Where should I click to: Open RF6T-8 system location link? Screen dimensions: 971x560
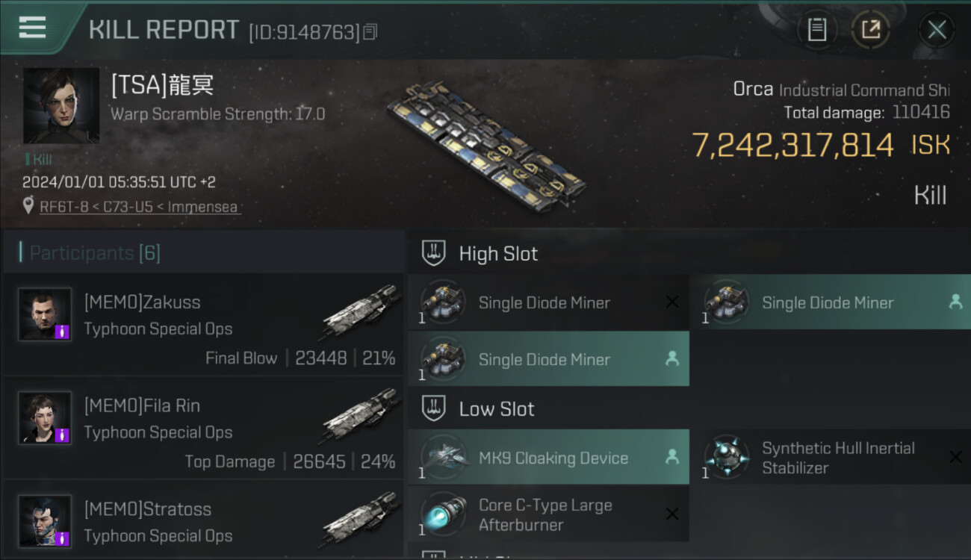click(140, 207)
